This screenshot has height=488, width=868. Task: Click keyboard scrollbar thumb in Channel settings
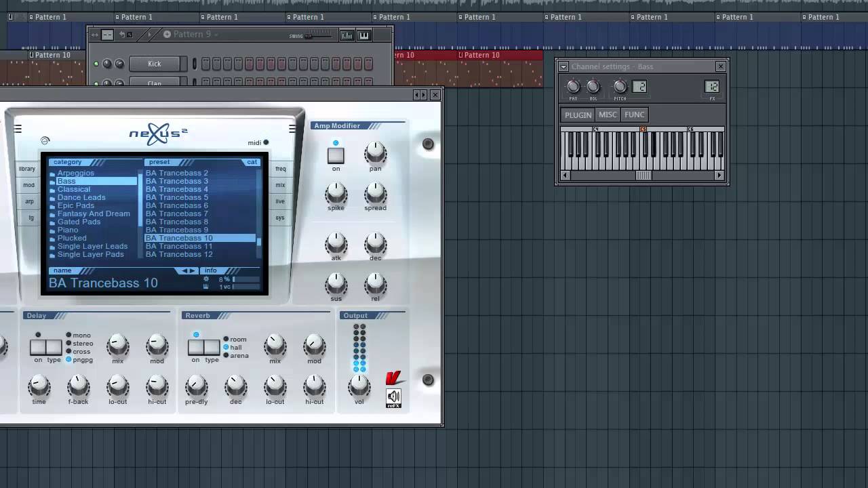643,176
